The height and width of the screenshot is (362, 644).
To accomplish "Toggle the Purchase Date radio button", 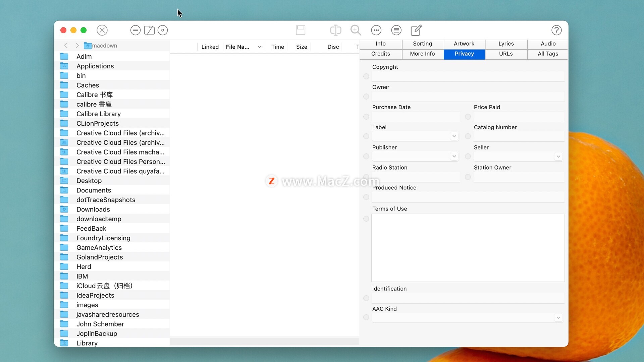I will tap(366, 117).
